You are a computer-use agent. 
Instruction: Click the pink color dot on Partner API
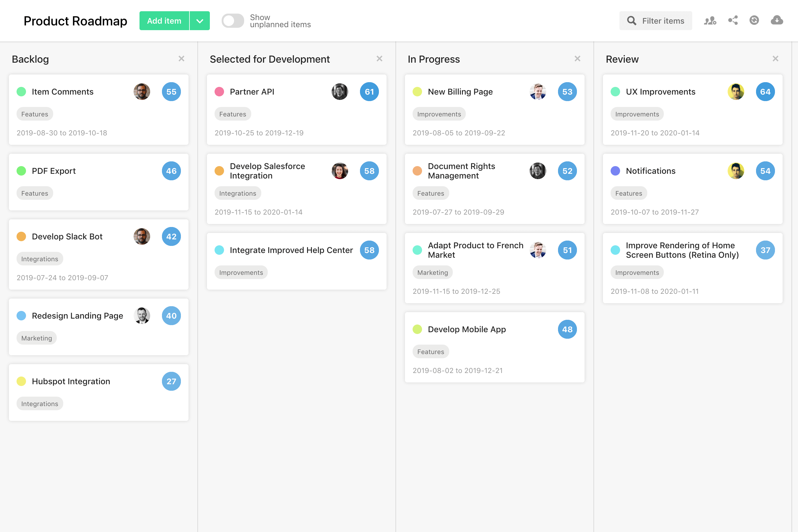219,92
